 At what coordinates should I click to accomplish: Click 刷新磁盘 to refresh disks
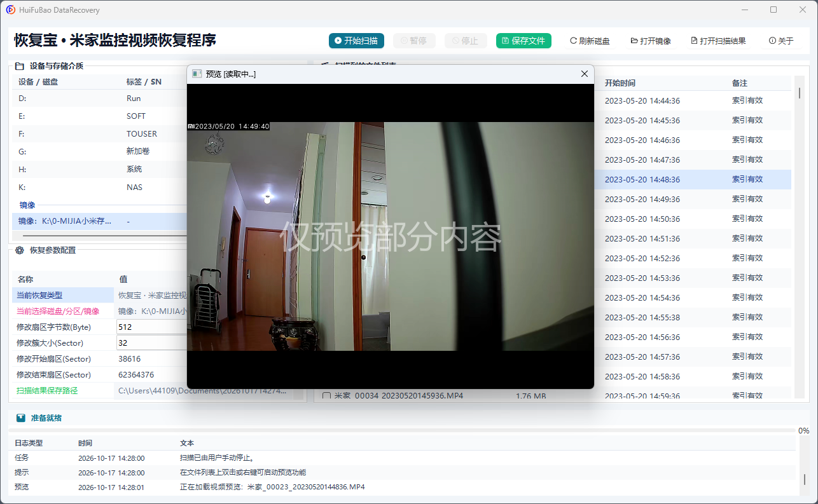tap(590, 41)
